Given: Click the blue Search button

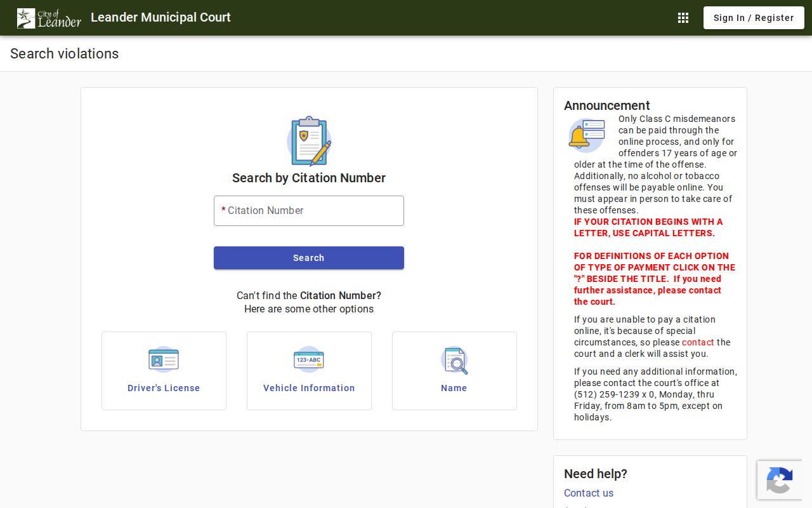Looking at the screenshot, I should pos(309,258).
